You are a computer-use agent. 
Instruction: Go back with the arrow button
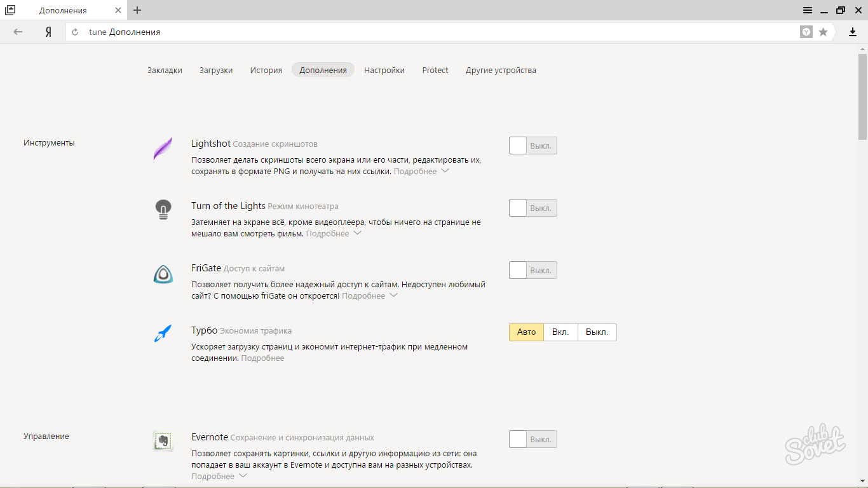pyautogui.click(x=18, y=32)
